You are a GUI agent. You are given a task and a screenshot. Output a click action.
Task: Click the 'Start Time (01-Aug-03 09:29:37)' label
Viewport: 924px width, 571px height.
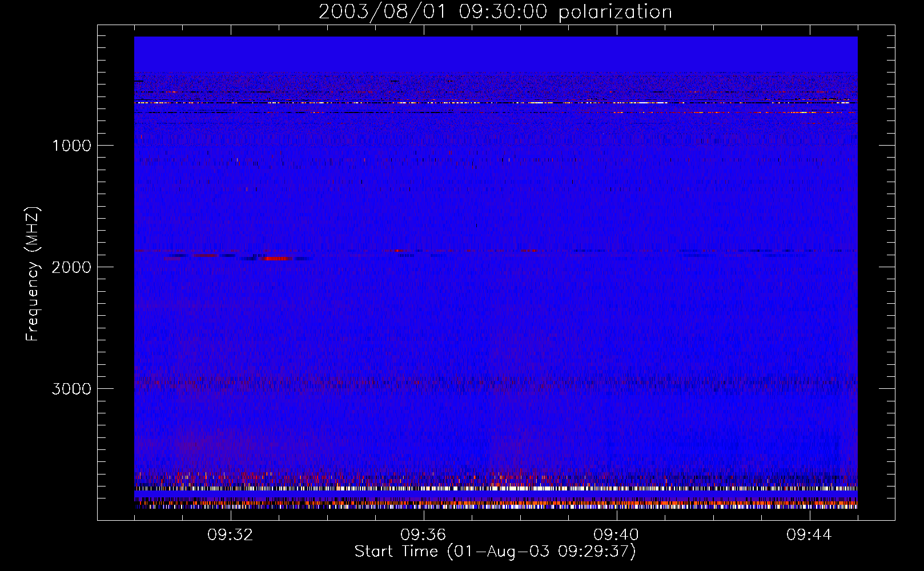[495, 552]
